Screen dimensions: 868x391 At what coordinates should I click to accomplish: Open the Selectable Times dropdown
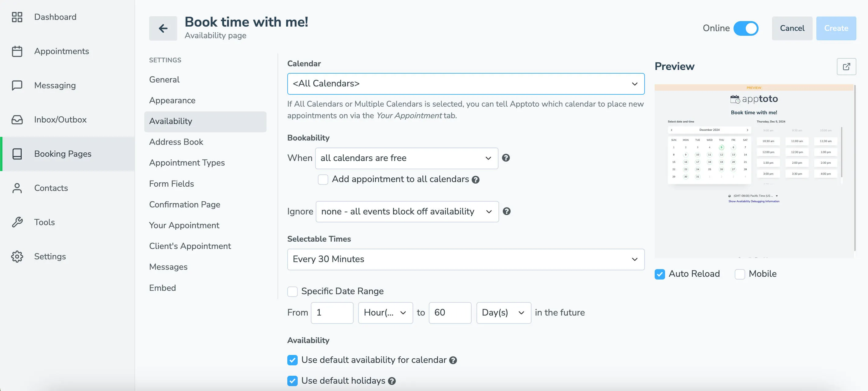pos(466,259)
